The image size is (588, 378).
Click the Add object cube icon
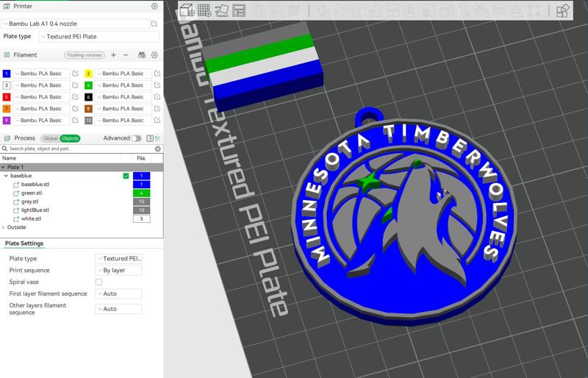(187, 10)
